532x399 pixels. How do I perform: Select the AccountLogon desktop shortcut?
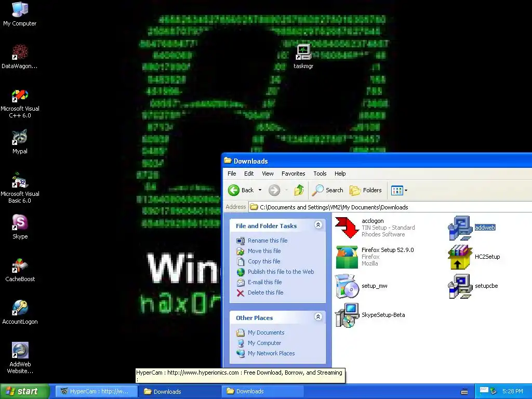coord(20,312)
